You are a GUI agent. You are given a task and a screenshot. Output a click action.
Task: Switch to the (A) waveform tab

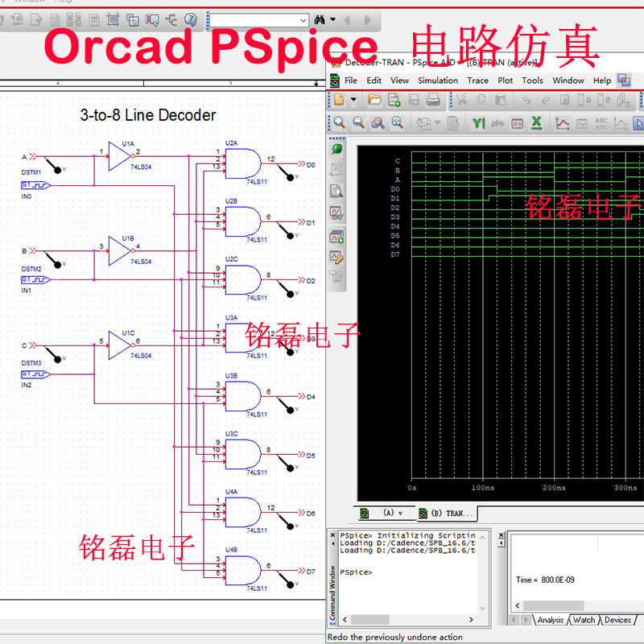coord(387,513)
